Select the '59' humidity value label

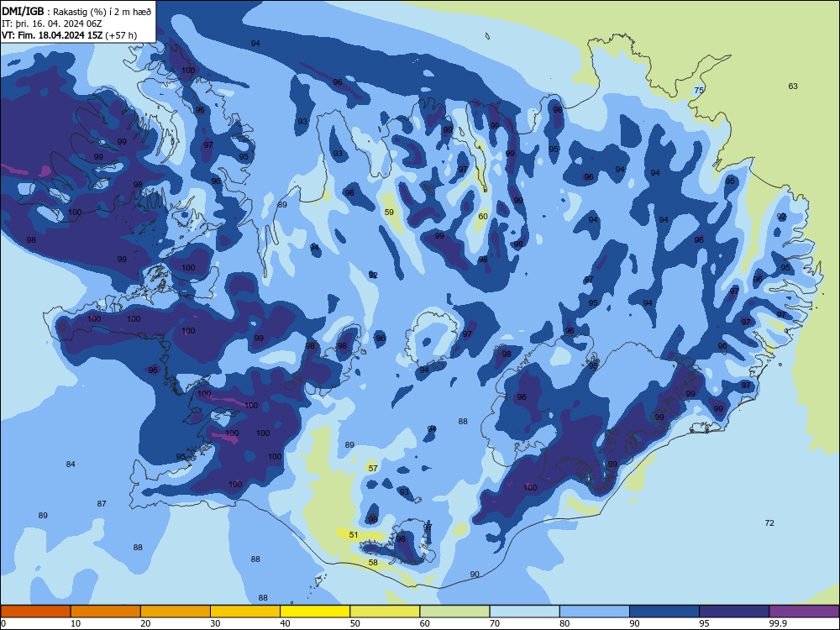pos(389,213)
